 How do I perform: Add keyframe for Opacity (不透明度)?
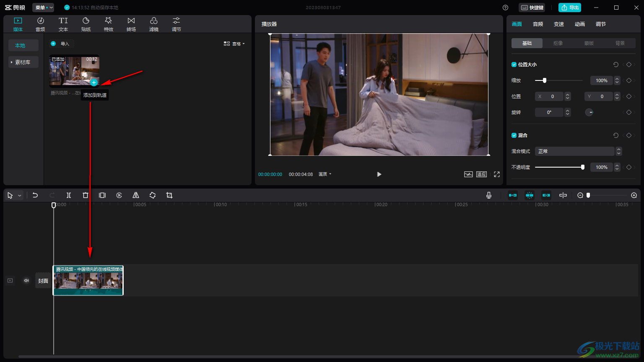[629, 167]
